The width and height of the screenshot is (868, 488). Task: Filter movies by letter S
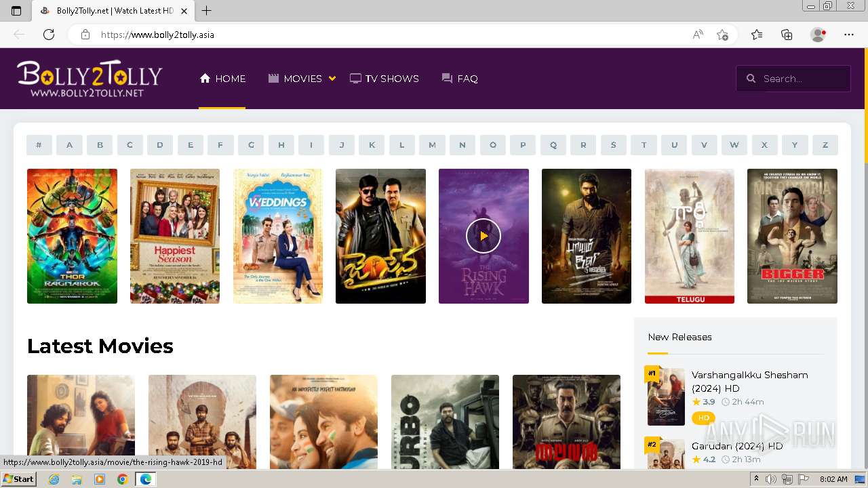click(613, 145)
